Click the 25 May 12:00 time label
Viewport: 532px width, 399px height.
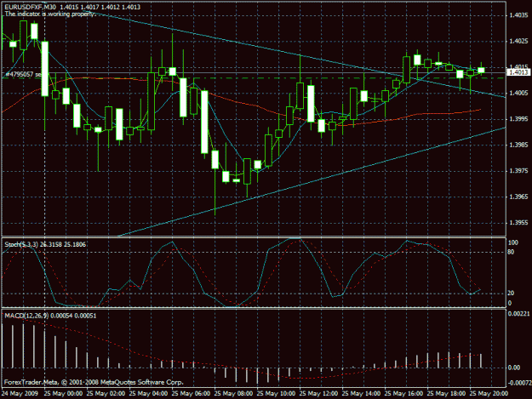click(x=318, y=394)
